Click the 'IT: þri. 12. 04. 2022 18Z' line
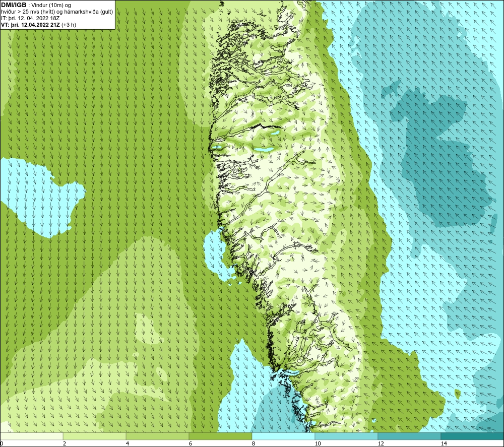Image resolution: width=504 pixels, height=447 pixels. coord(30,18)
